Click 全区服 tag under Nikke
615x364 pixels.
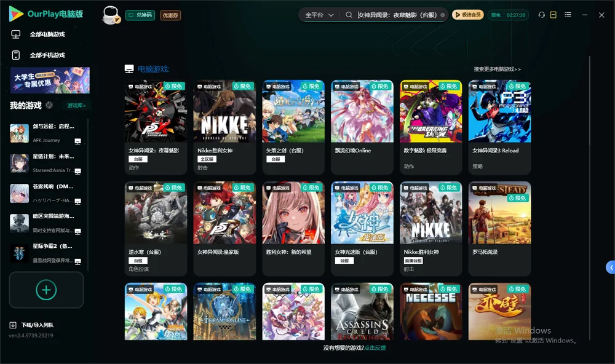pyautogui.click(x=207, y=159)
